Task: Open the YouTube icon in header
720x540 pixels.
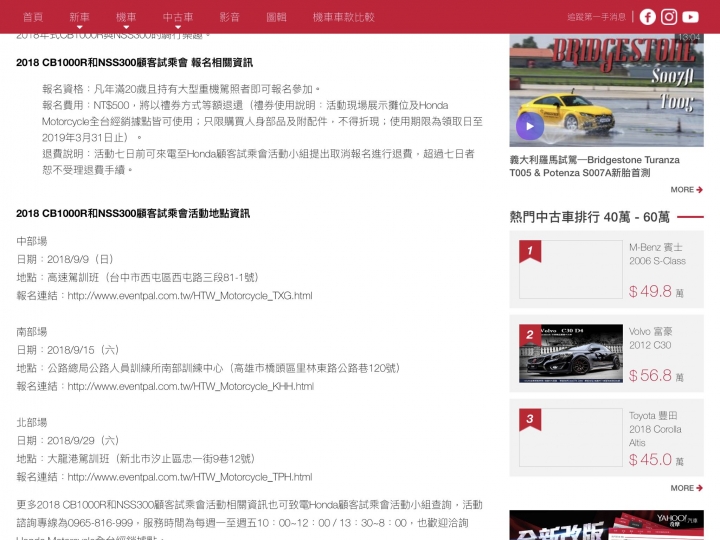Action: (x=691, y=17)
